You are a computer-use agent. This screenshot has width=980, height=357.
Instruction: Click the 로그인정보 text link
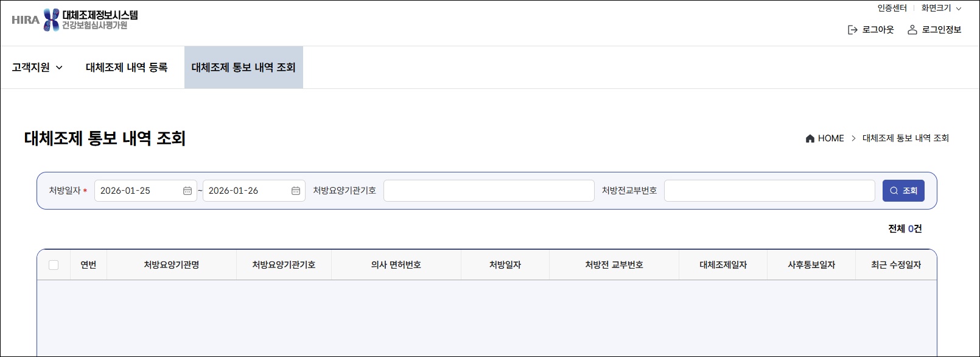pos(941,30)
